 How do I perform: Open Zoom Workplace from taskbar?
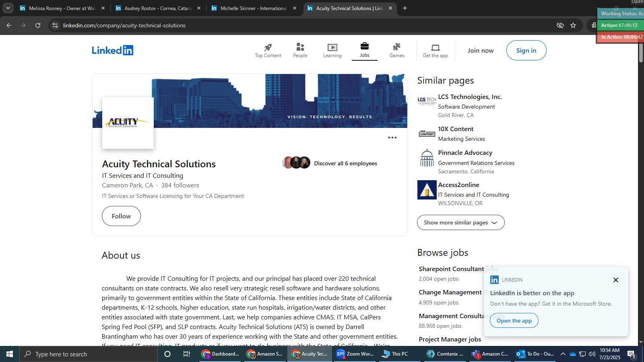(355, 354)
